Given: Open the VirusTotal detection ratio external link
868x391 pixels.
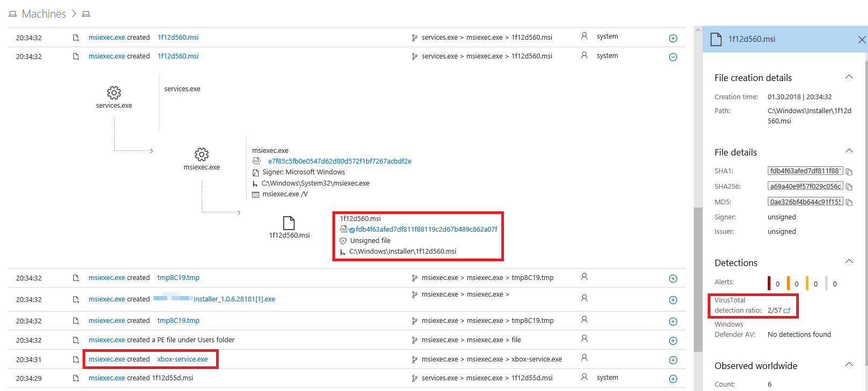Looking at the screenshot, I should coord(787,311).
